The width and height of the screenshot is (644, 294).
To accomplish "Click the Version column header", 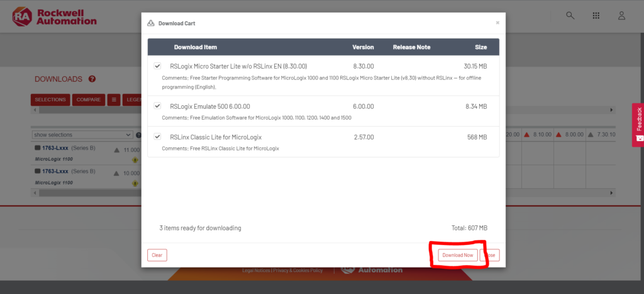I will (363, 47).
